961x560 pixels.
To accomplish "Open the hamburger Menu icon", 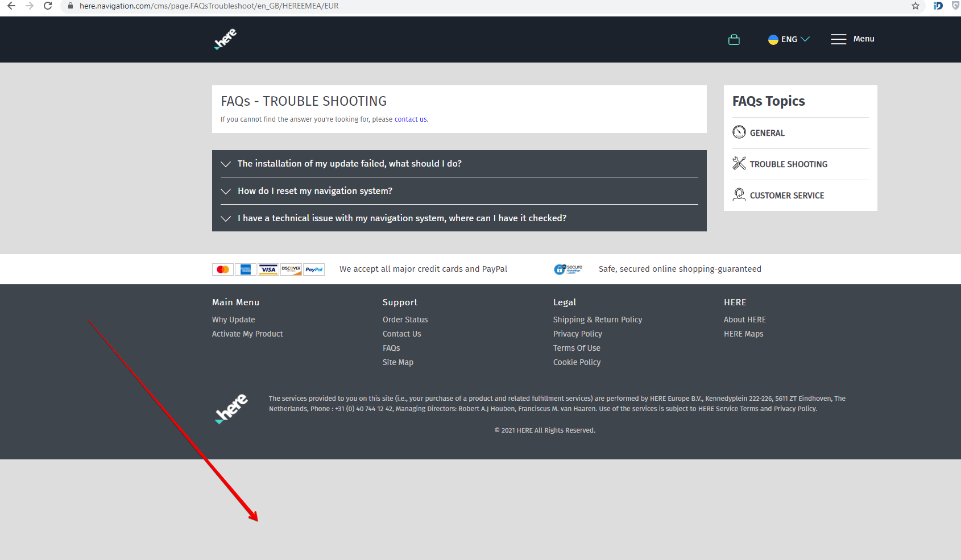I will (838, 39).
